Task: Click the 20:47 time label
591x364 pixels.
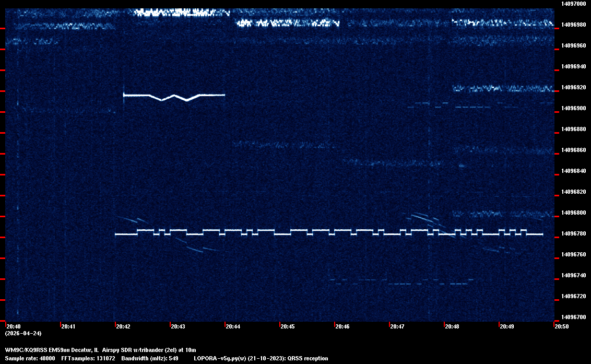Action: tap(397, 326)
